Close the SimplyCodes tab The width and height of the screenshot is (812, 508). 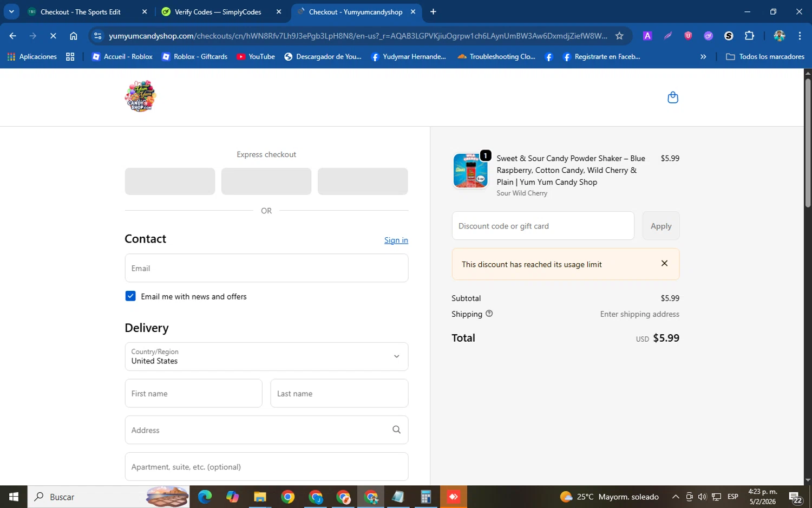tap(279, 12)
